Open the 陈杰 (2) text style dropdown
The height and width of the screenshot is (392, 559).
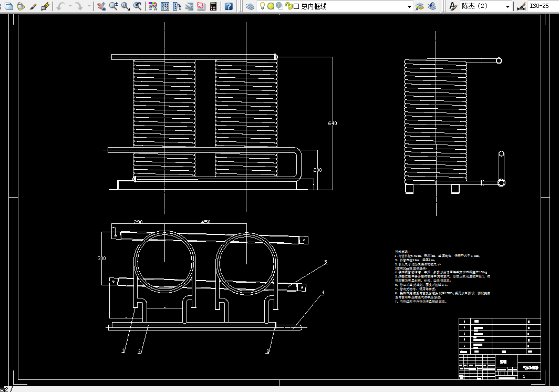pyautogui.click(x=508, y=6)
